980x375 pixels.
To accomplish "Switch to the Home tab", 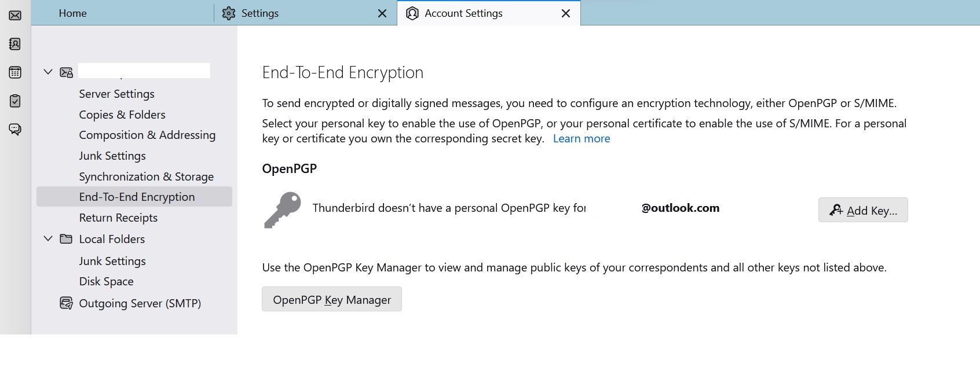I will click(x=72, y=13).
